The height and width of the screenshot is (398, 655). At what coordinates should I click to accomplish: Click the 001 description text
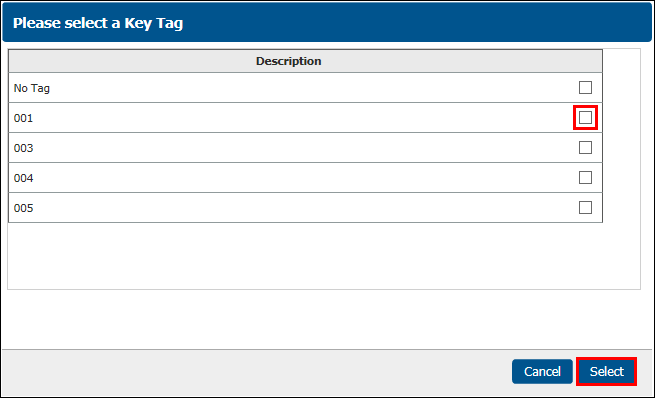(x=23, y=118)
